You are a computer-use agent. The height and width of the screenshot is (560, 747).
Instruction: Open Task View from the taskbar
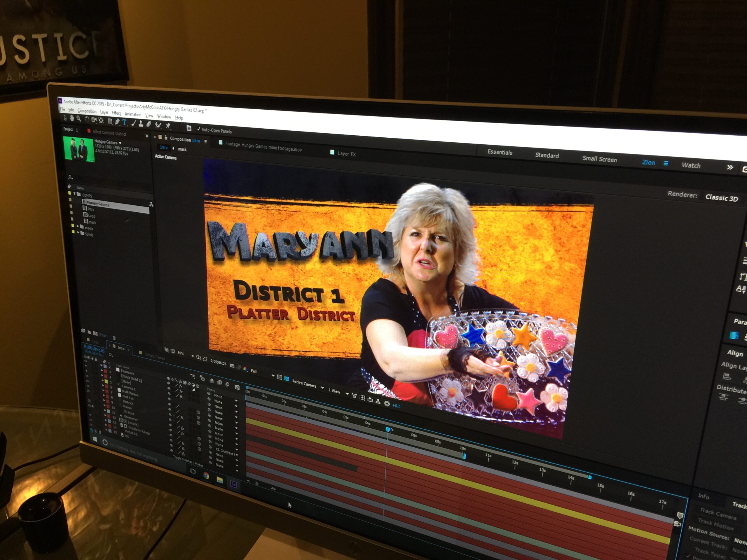(193, 471)
